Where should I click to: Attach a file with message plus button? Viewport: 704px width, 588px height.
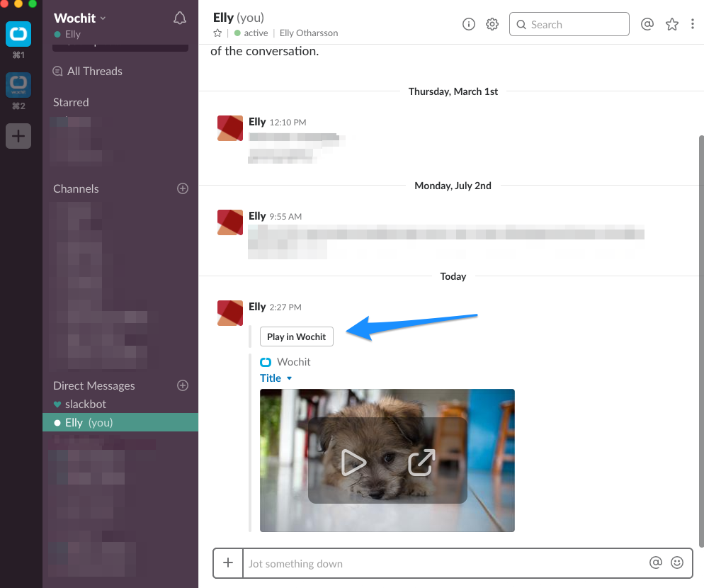228,562
